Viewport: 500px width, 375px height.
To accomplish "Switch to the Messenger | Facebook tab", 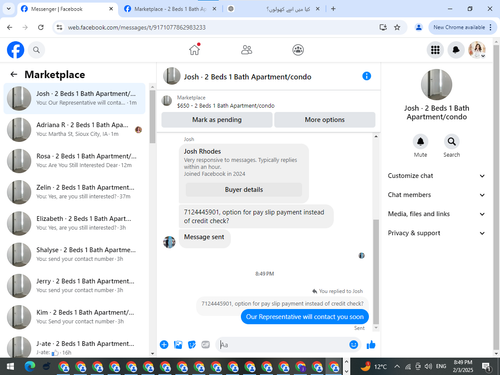I will [x=67, y=9].
